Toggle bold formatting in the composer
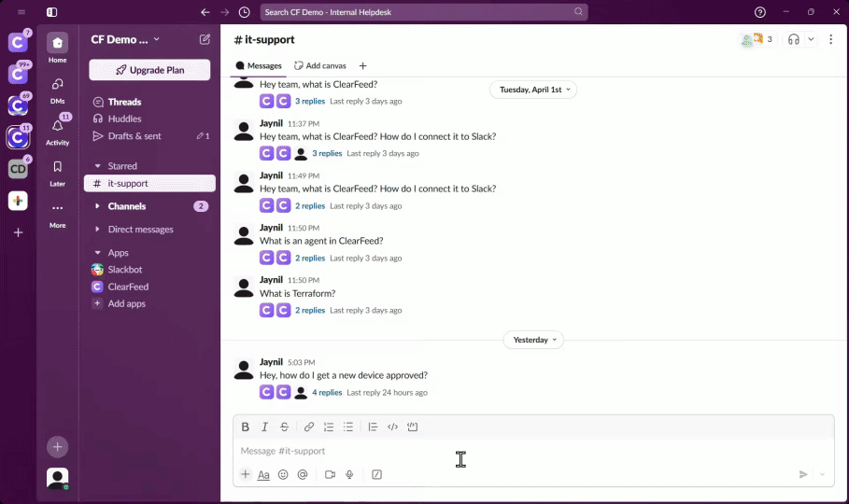Image resolution: width=849 pixels, height=504 pixels. (246, 427)
